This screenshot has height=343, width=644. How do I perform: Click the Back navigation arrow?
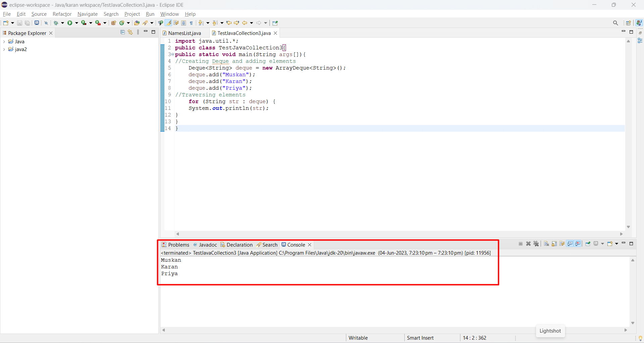click(245, 23)
